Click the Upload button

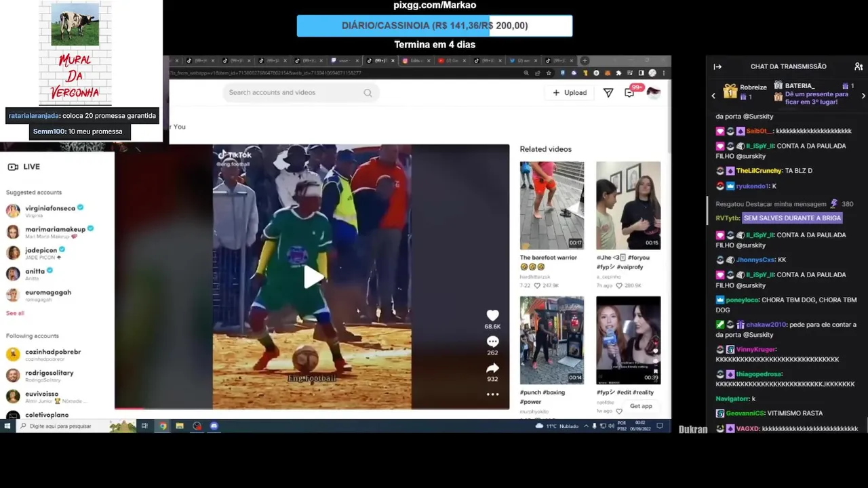pyautogui.click(x=570, y=93)
